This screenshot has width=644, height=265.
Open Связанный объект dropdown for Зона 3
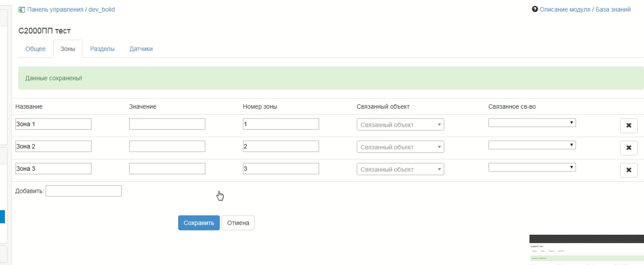(x=400, y=169)
